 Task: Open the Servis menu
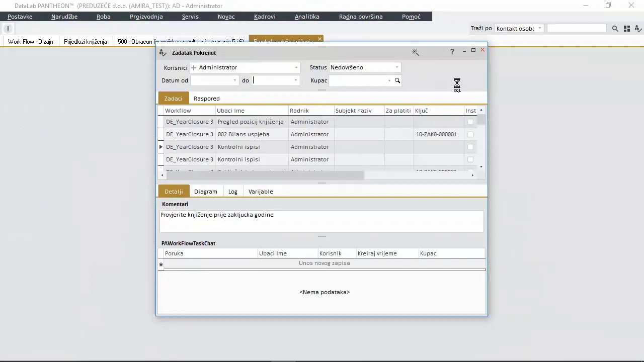pyautogui.click(x=190, y=17)
